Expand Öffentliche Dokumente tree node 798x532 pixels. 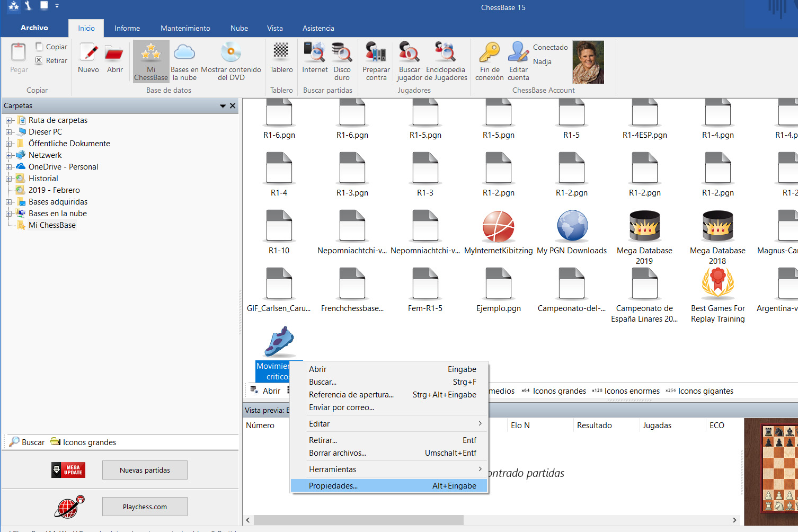[9, 144]
